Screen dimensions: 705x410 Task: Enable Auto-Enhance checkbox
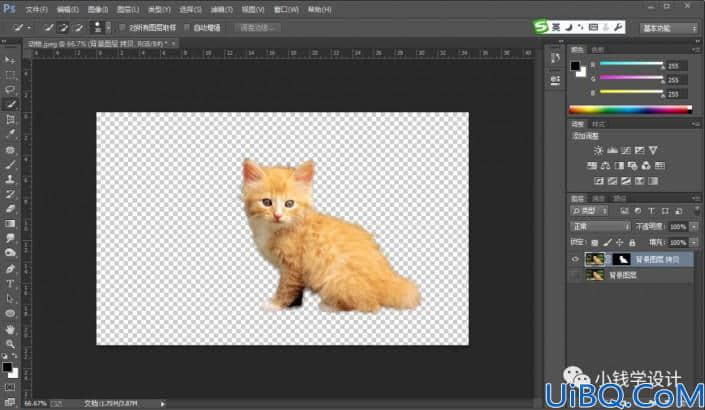tap(187, 28)
